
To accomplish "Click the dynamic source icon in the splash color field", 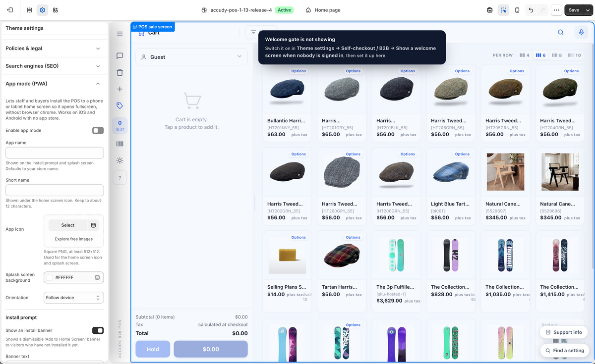I will pyautogui.click(x=97, y=277).
